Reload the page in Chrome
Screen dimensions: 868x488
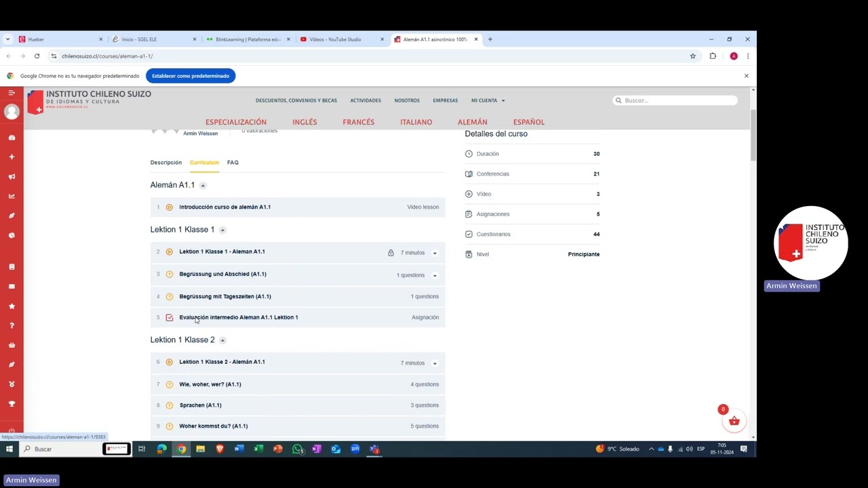[x=37, y=56]
